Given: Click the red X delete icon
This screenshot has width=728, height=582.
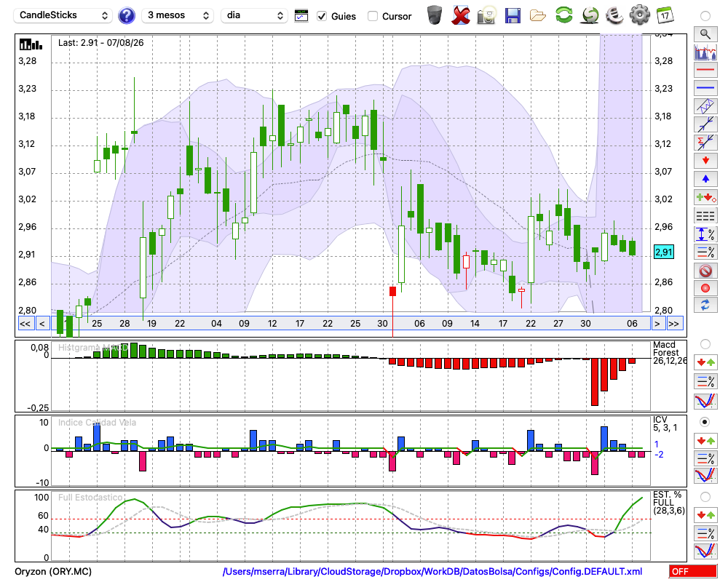Looking at the screenshot, I should tap(461, 15).
